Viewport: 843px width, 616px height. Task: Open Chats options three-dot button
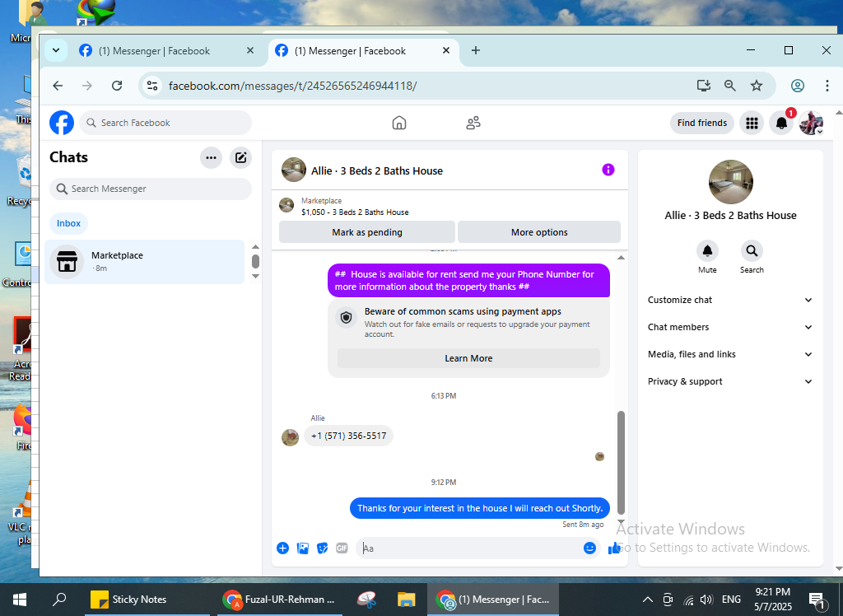(x=212, y=157)
